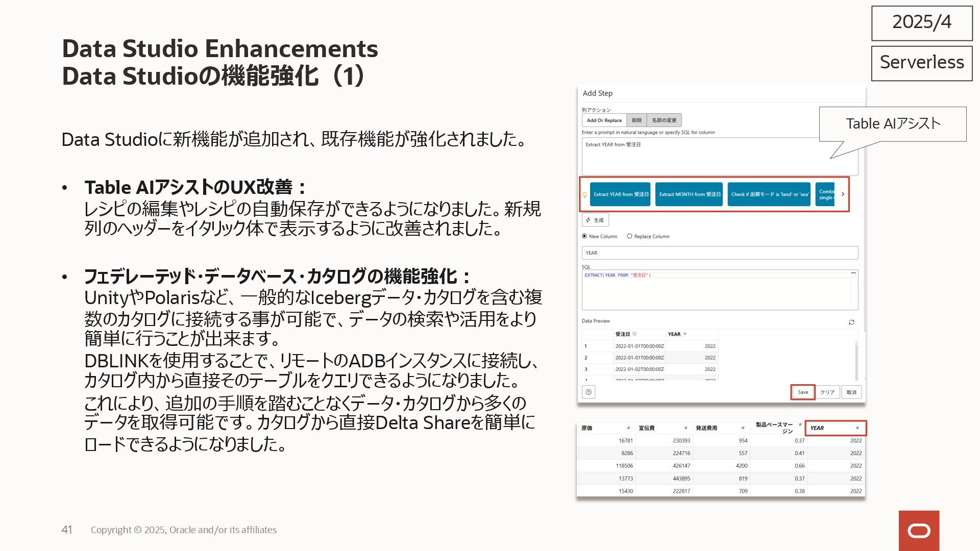Click the lightbulb suggestions icon
Screen dimensions: 980x551
[585, 194]
